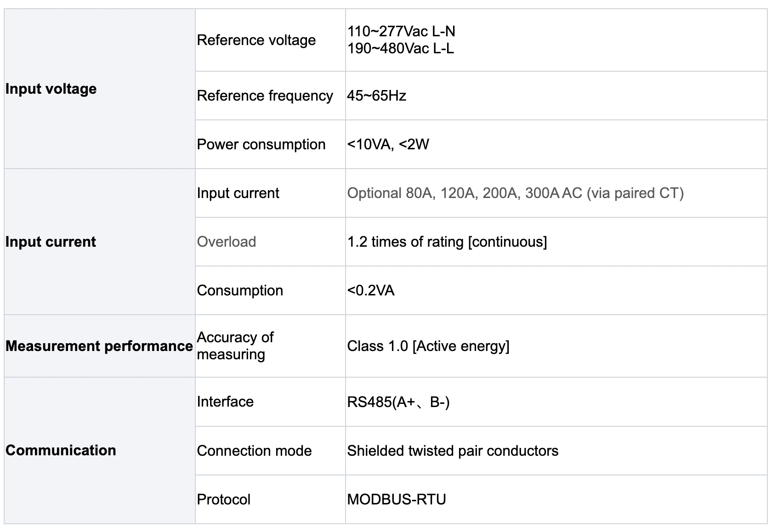Click the <10VA, <2W value
The width and height of the screenshot is (772, 532).
coord(388,144)
